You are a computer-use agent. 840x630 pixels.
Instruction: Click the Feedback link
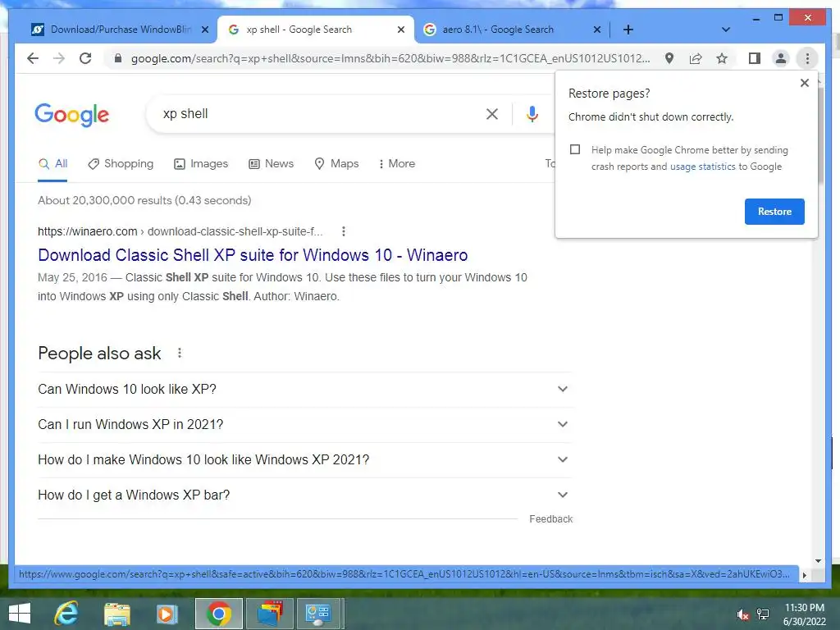[550, 519]
